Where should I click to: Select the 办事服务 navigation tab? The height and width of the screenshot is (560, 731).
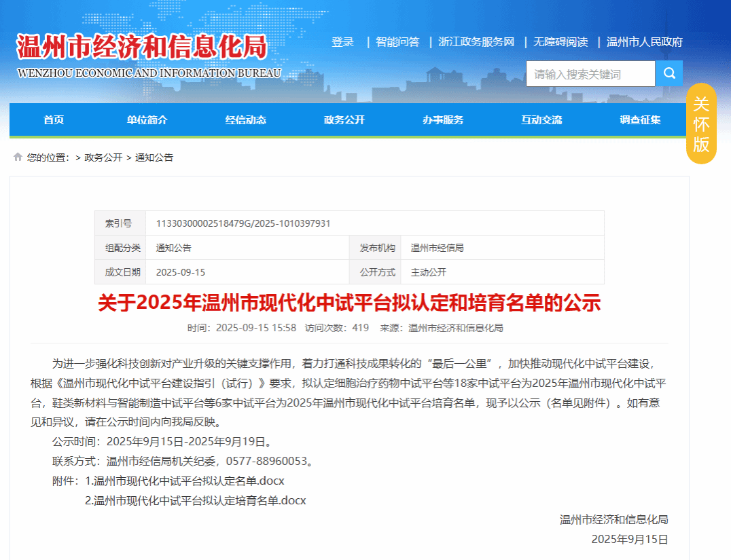[443, 119]
